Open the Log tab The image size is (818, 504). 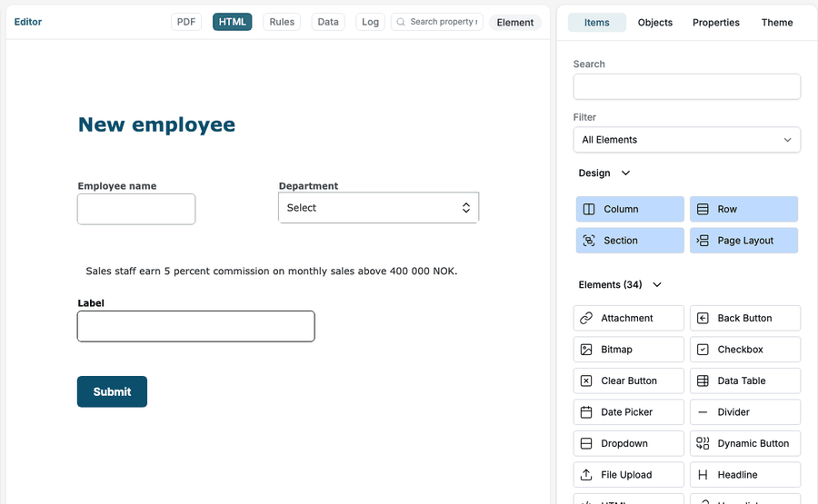pyautogui.click(x=371, y=22)
